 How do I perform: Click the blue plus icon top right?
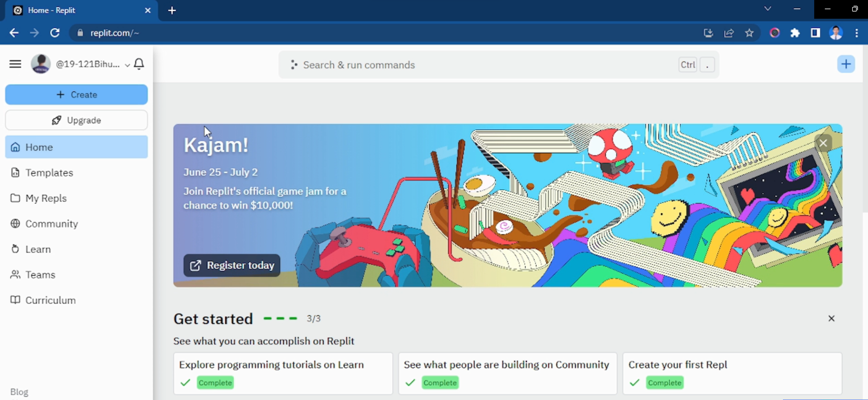[846, 64]
